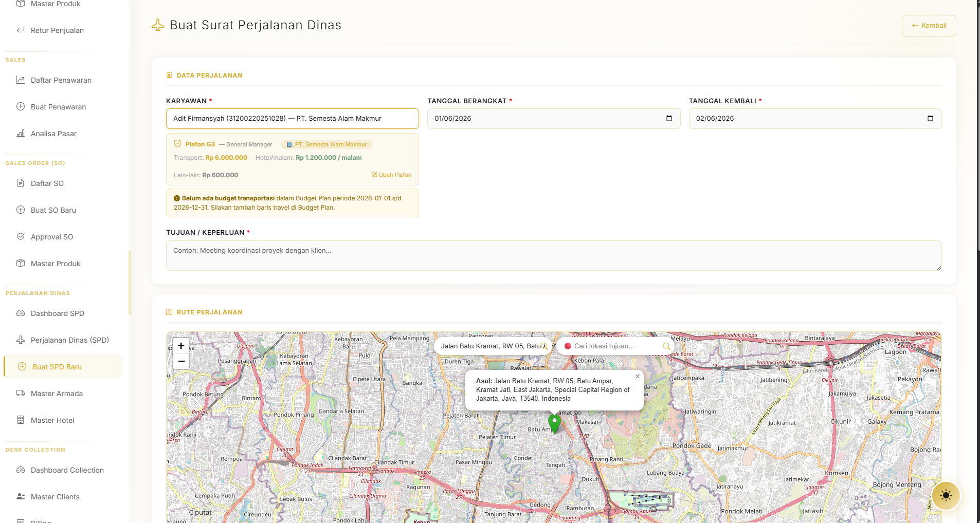Click the Master Produk box icon under Sales Order
This screenshot has width=980, height=523.
click(x=21, y=264)
